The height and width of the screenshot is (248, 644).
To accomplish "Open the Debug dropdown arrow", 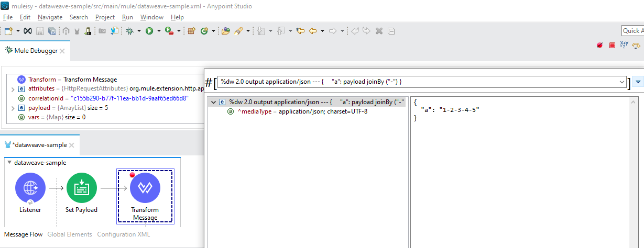I will point(139,31).
